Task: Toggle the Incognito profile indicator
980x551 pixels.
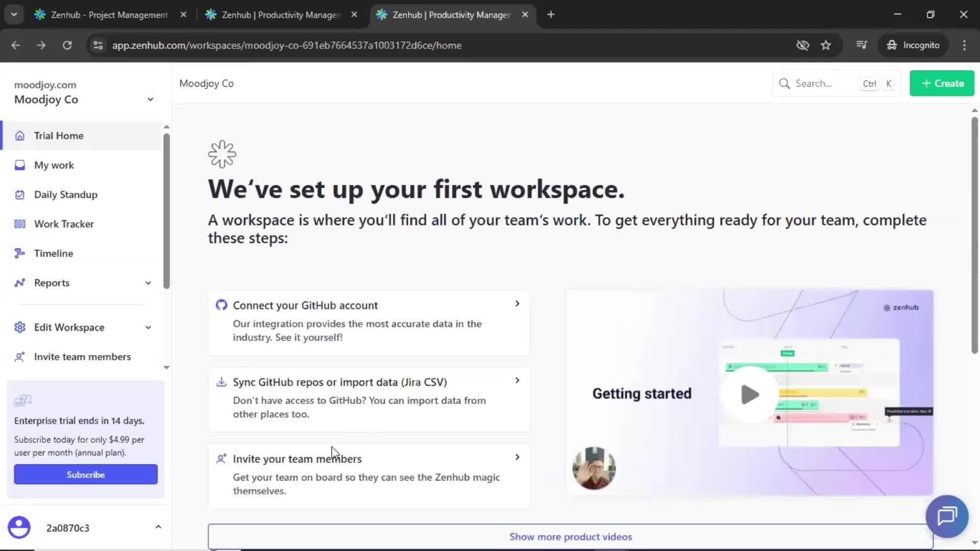Action: 914,45
